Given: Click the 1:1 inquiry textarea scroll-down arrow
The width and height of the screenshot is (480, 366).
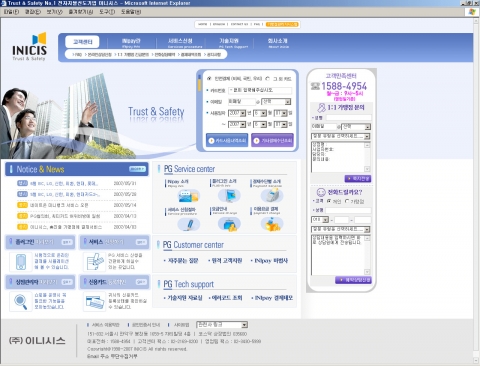Looking at the screenshot, I should point(367,169).
